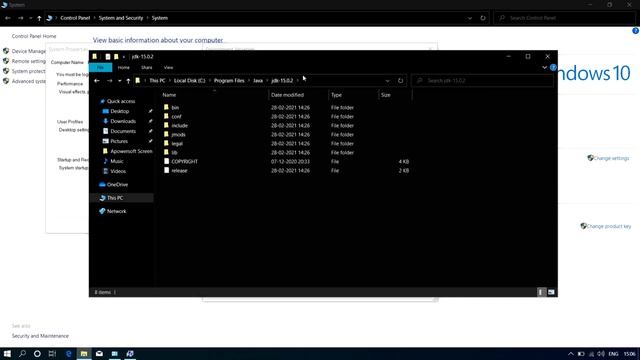Image resolution: width=640 pixels, height=360 pixels.
Task: Open the View ribbon tab
Action: pos(168,67)
